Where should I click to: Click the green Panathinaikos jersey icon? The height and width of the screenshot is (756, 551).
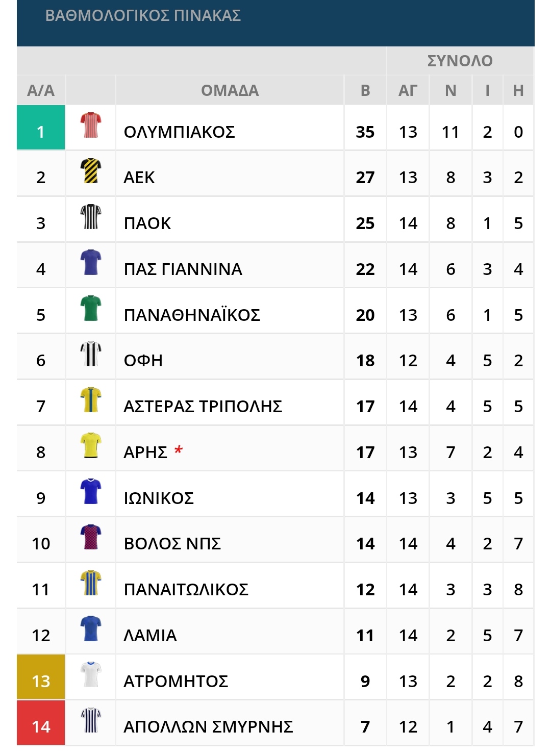(x=91, y=308)
